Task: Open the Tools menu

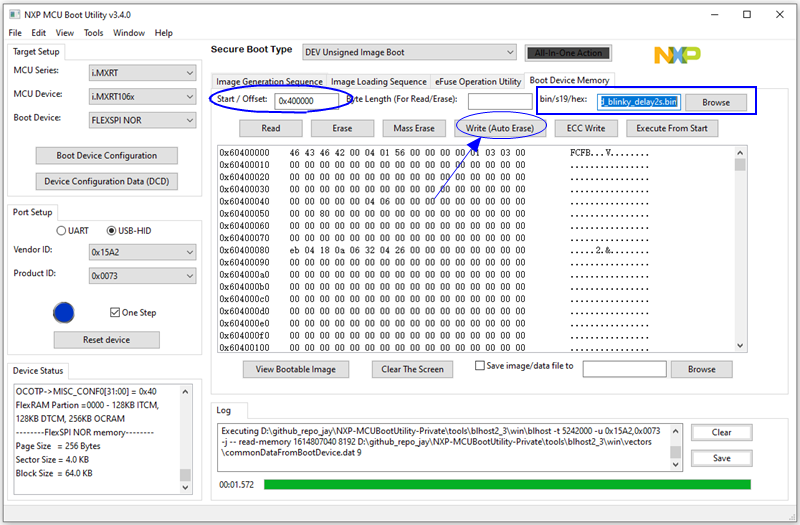Action: pyautogui.click(x=94, y=33)
